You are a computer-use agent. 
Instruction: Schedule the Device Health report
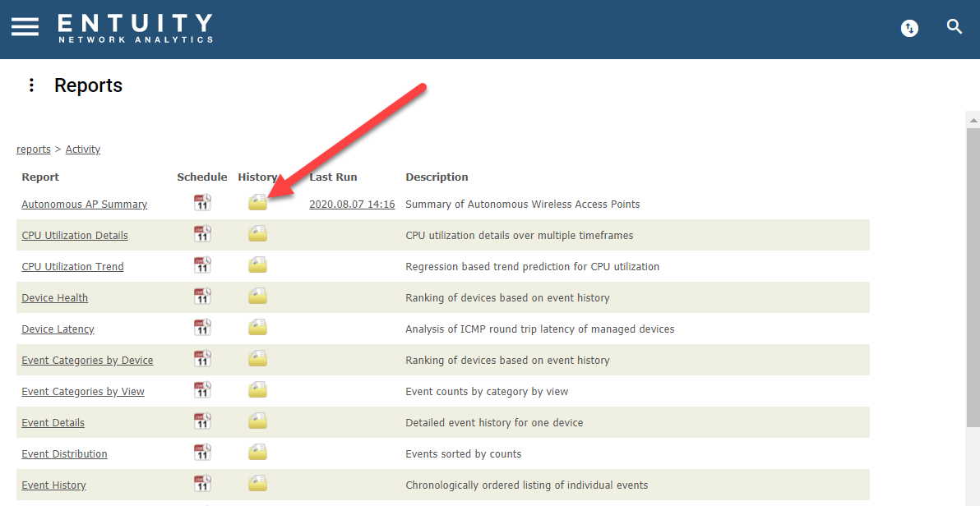(202, 296)
